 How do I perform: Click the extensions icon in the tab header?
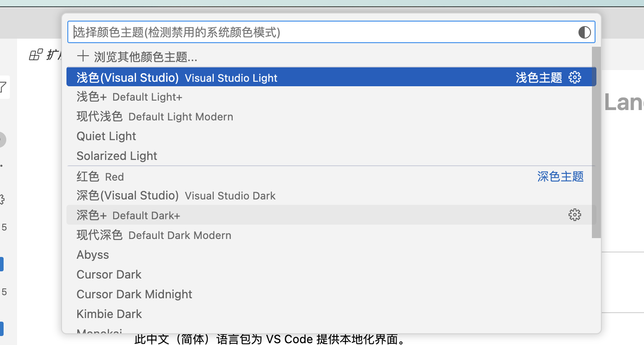pos(35,55)
